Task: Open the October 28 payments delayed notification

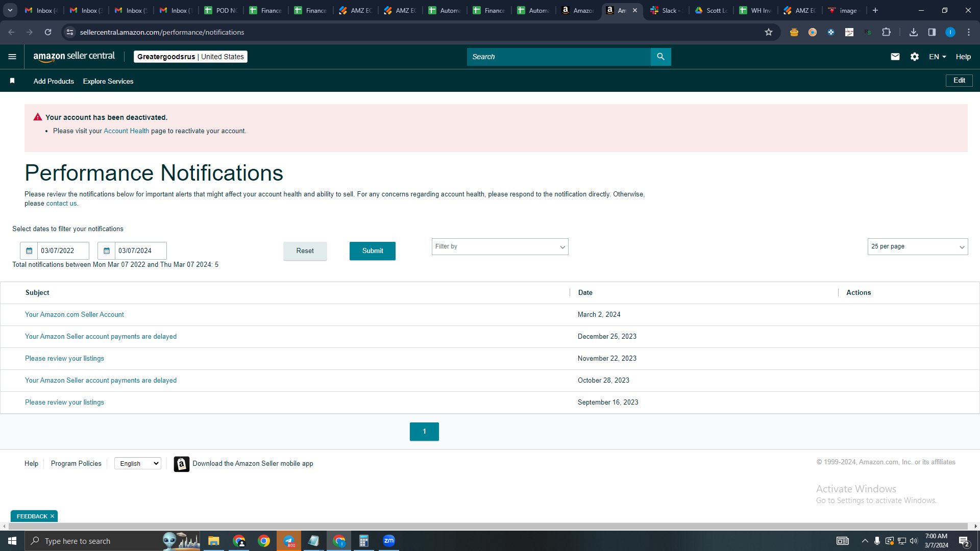Action: (101, 381)
